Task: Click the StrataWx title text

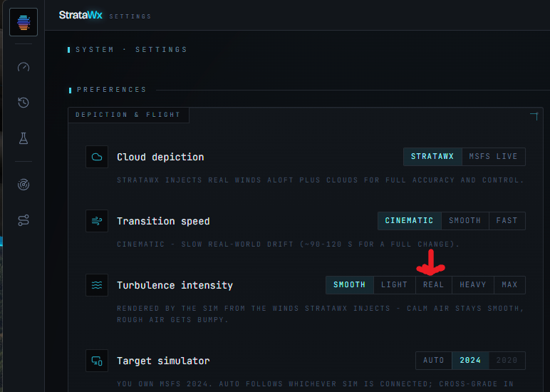Action: (81, 15)
